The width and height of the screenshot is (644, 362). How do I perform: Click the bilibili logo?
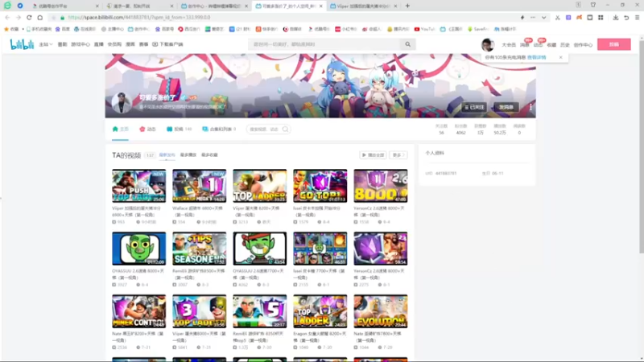pyautogui.click(x=22, y=44)
